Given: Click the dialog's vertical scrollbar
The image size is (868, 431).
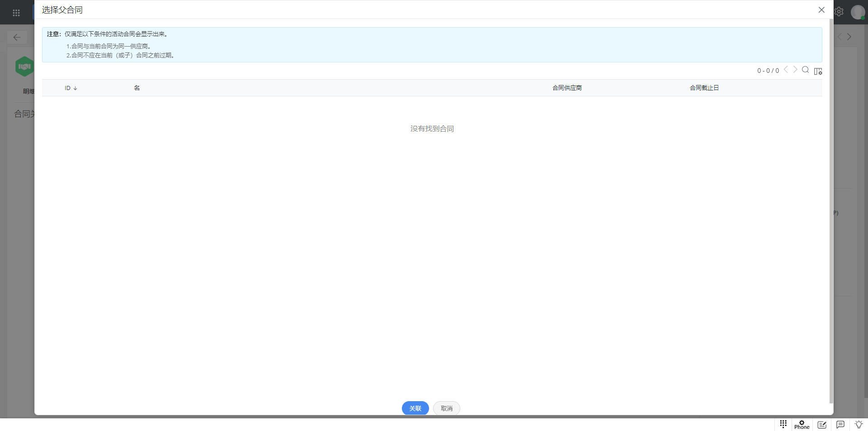Looking at the screenshot, I should coord(831,208).
